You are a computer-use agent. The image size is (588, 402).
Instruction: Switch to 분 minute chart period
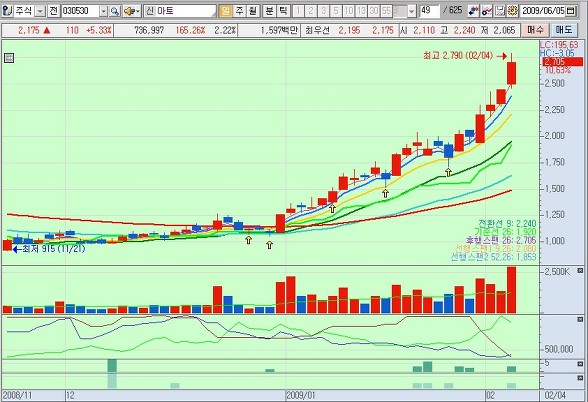point(269,11)
